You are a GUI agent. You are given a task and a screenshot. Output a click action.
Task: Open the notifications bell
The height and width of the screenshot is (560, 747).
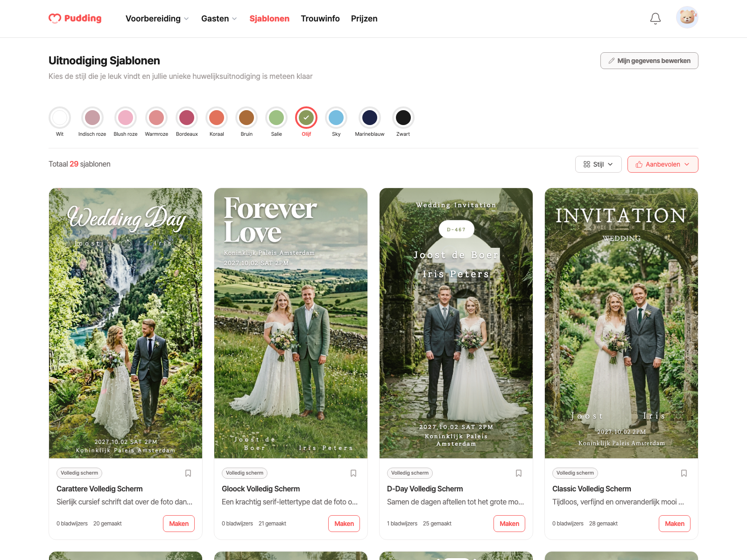point(655,19)
